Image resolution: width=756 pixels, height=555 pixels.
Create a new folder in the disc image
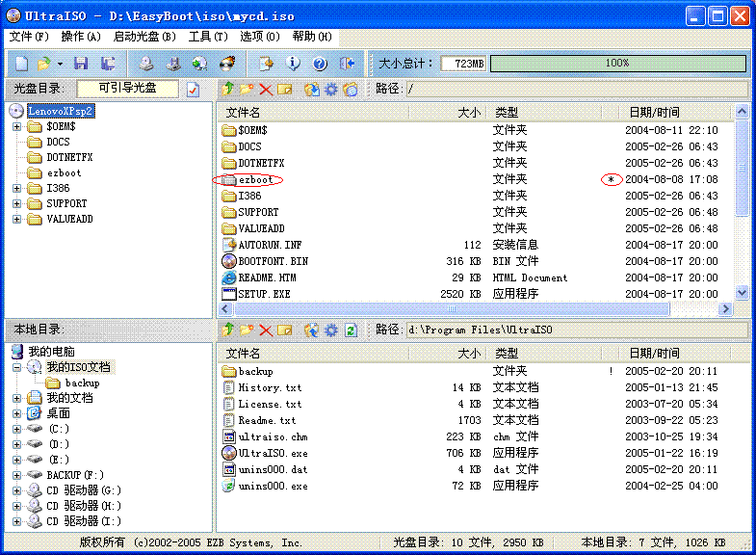pyautogui.click(x=247, y=89)
